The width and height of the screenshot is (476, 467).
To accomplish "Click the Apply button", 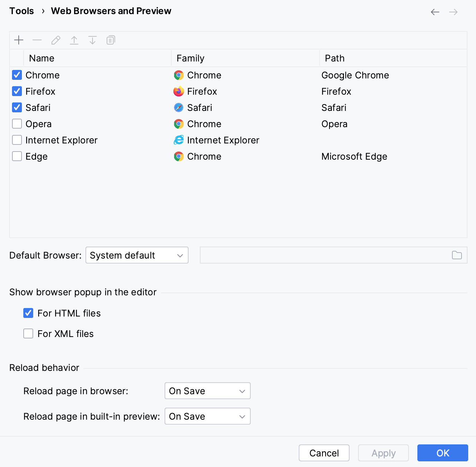I will tap(383, 453).
